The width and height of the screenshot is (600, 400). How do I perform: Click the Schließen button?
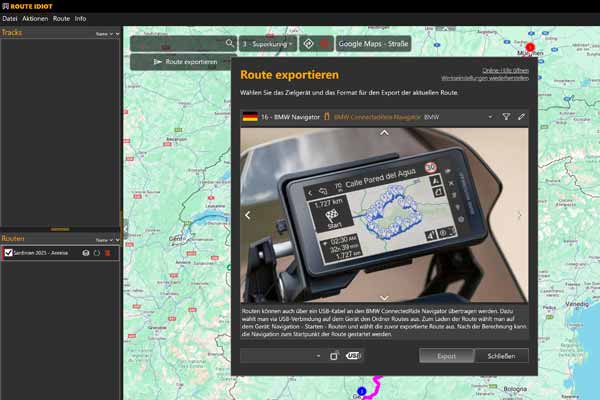tap(501, 356)
